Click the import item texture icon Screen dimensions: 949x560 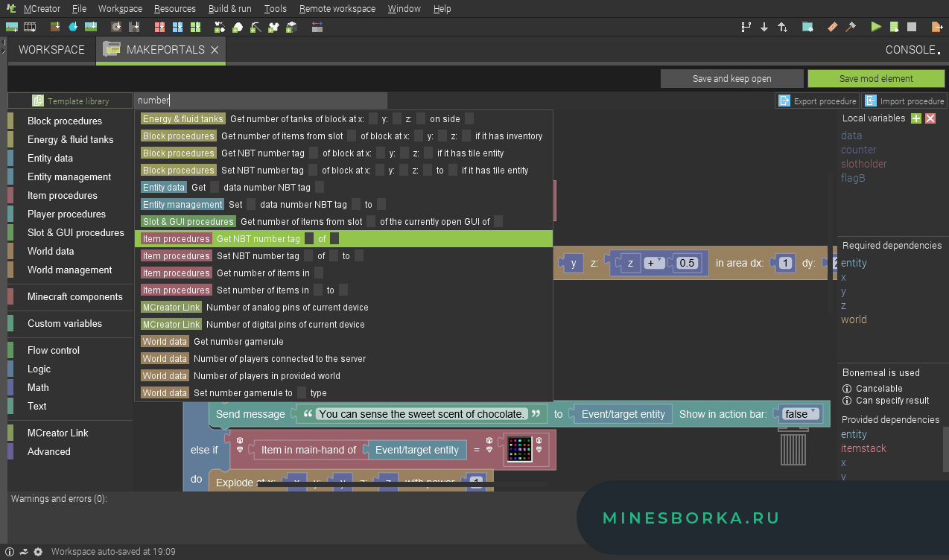tap(73, 27)
